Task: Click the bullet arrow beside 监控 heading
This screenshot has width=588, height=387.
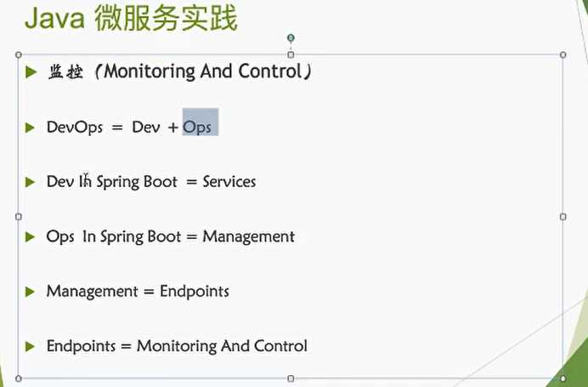Action: coord(31,71)
